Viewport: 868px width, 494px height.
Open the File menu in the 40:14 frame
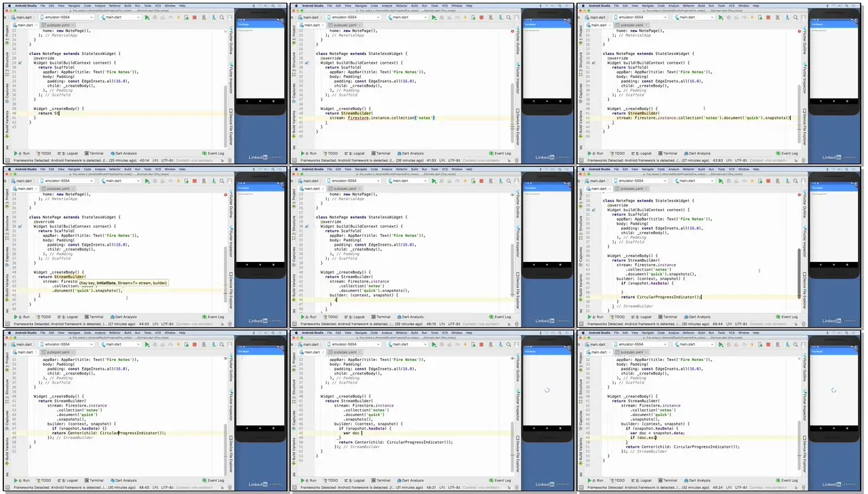[x=43, y=5]
